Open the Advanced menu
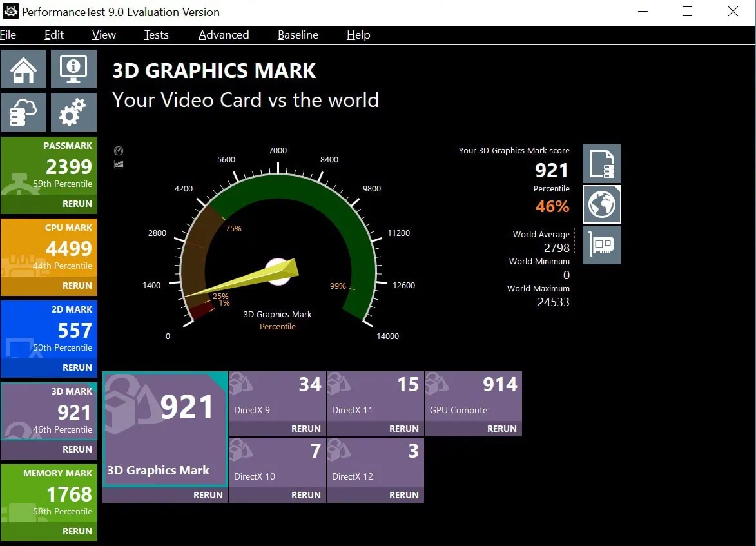This screenshot has height=546, width=756. [x=224, y=35]
